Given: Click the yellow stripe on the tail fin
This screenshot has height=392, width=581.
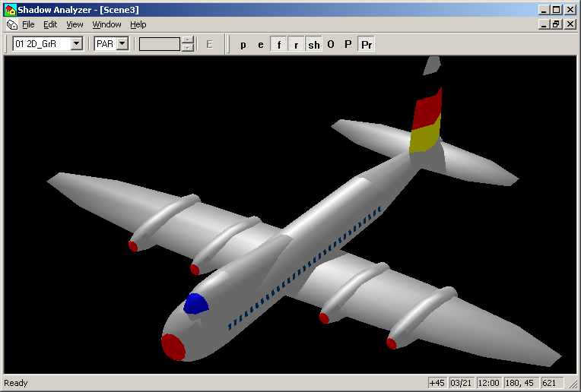Looking at the screenshot, I should pos(425,134).
